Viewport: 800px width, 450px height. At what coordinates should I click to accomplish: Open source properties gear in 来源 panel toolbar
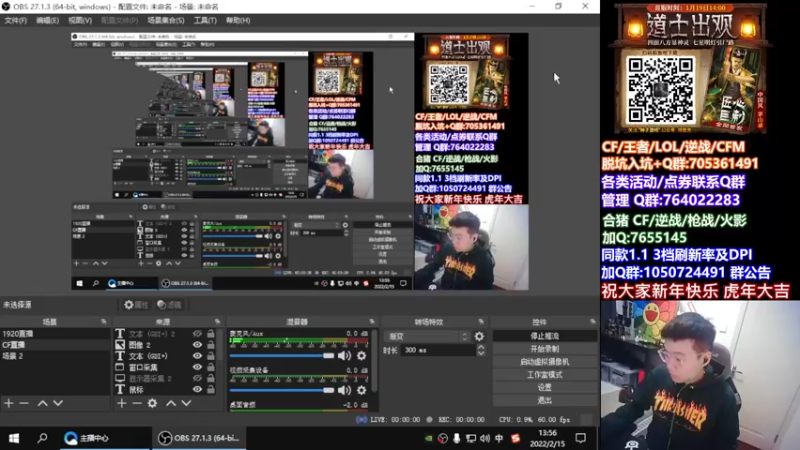153,403
